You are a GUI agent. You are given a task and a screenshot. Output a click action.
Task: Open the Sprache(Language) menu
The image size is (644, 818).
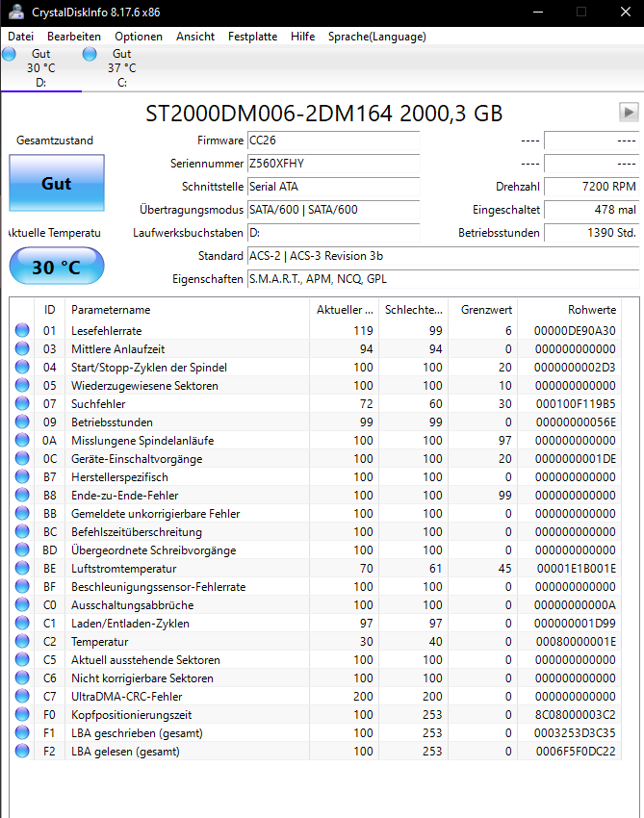376,37
